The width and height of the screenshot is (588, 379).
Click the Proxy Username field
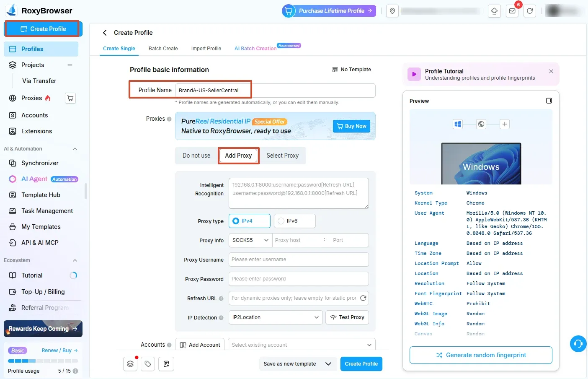pos(299,260)
